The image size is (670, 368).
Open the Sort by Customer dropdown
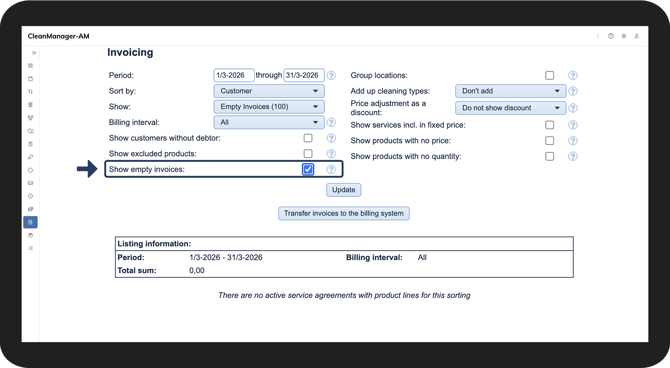point(269,91)
